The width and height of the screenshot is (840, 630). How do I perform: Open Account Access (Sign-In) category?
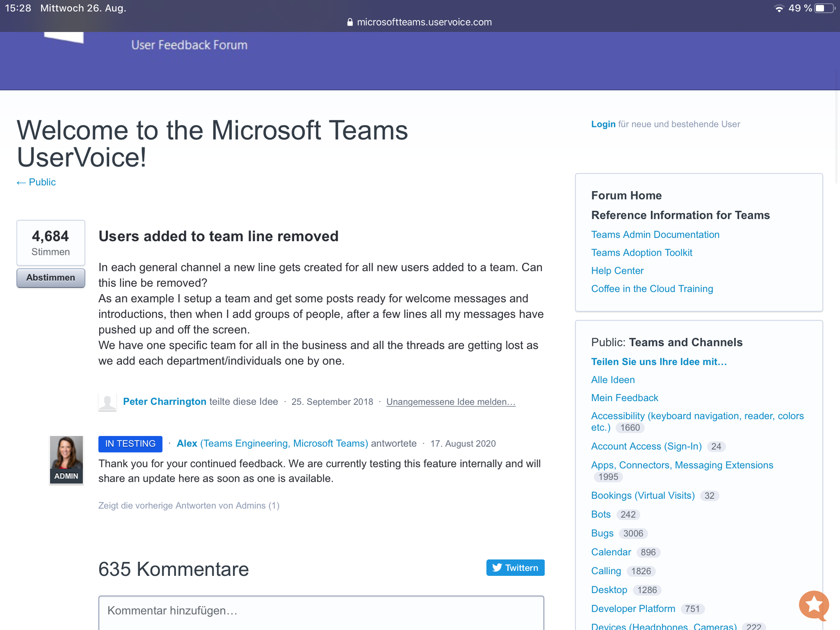click(646, 446)
